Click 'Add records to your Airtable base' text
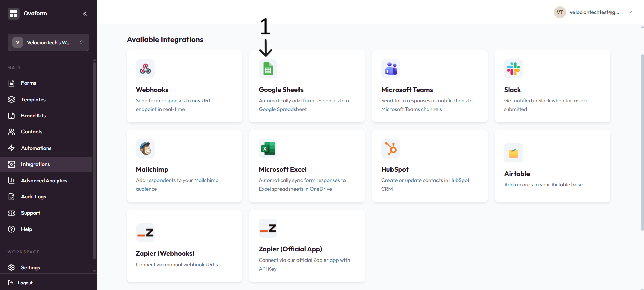Screen dimensions: 644x290 [x=543, y=185]
